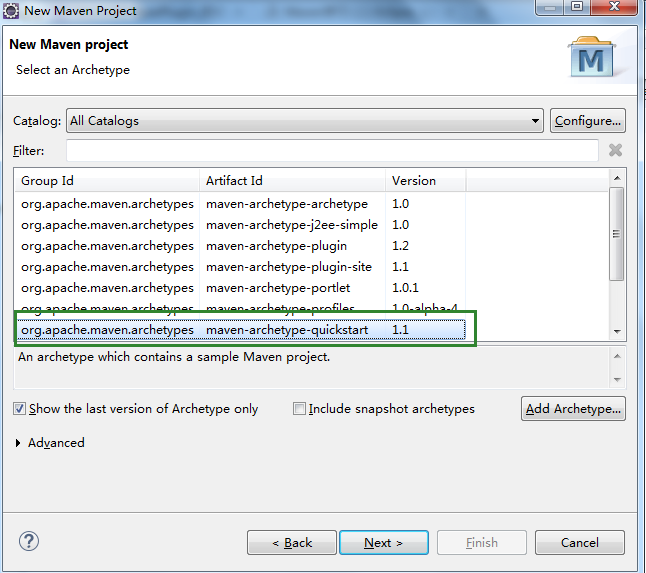
Task: Select the maven-archetype-quickstart row
Action: [x=240, y=330]
